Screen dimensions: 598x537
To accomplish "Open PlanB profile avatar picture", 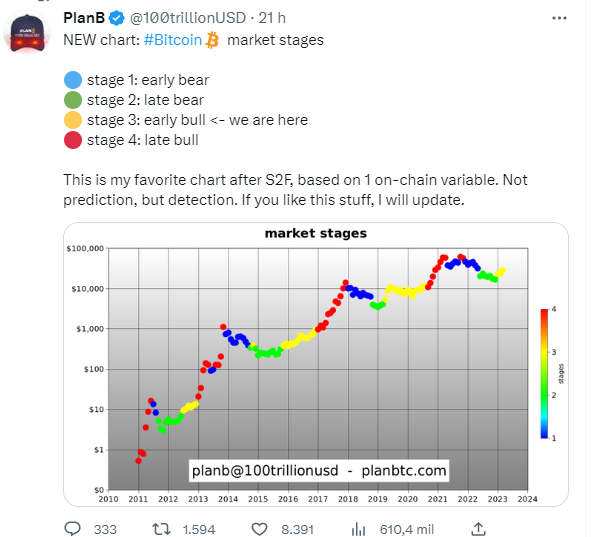I will click(27, 33).
